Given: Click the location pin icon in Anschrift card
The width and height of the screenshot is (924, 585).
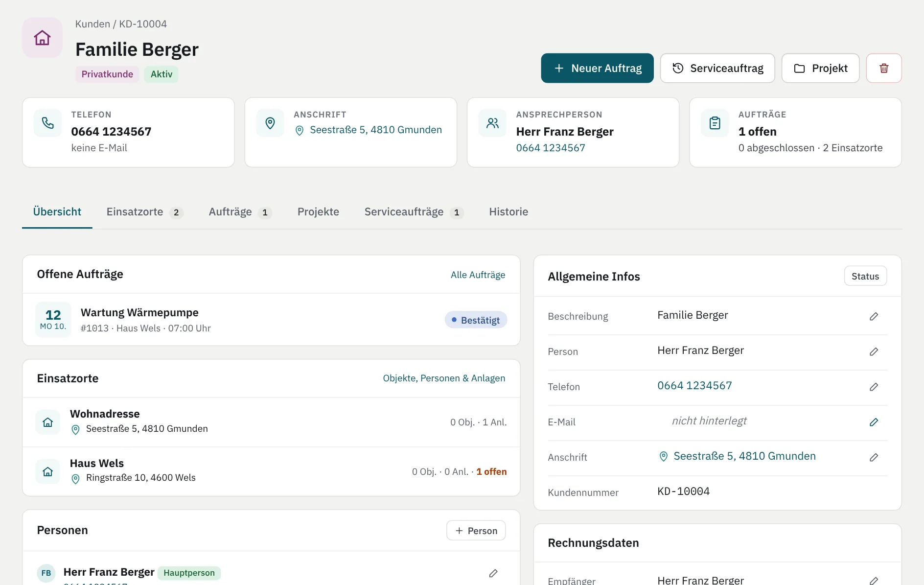Looking at the screenshot, I should point(270,123).
